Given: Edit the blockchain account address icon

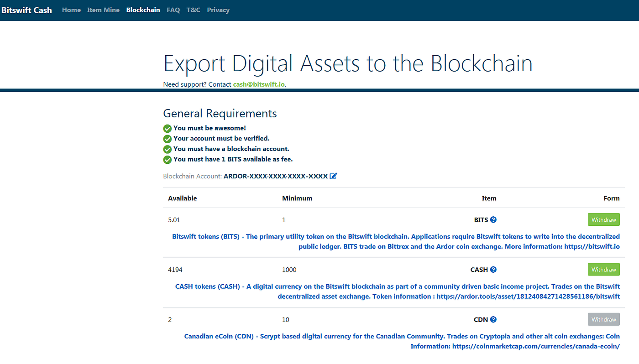Looking at the screenshot, I should (x=333, y=176).
